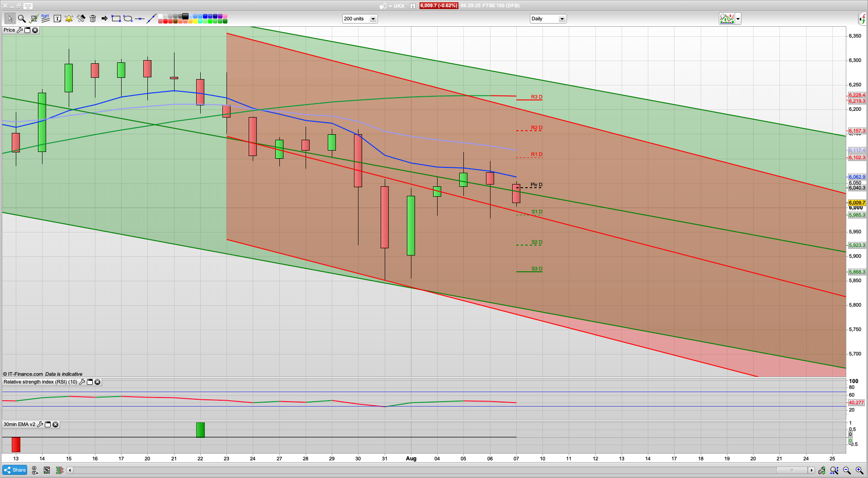Open the chart indicator list tool
The width and height of the screenshot is (868, 478).
[33, 19]
